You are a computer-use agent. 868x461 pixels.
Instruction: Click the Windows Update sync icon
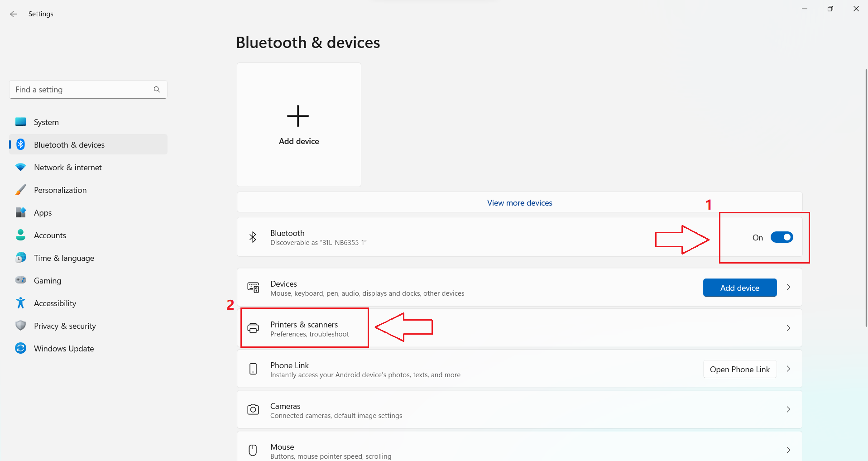pyautogui.click(x=20, y=348)
